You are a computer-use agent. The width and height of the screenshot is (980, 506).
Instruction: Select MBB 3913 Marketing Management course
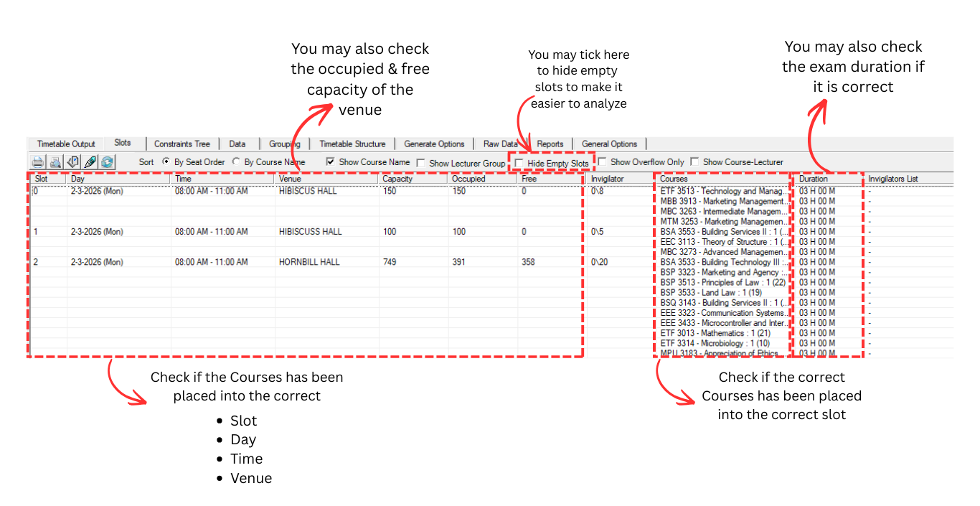point(724,202)
